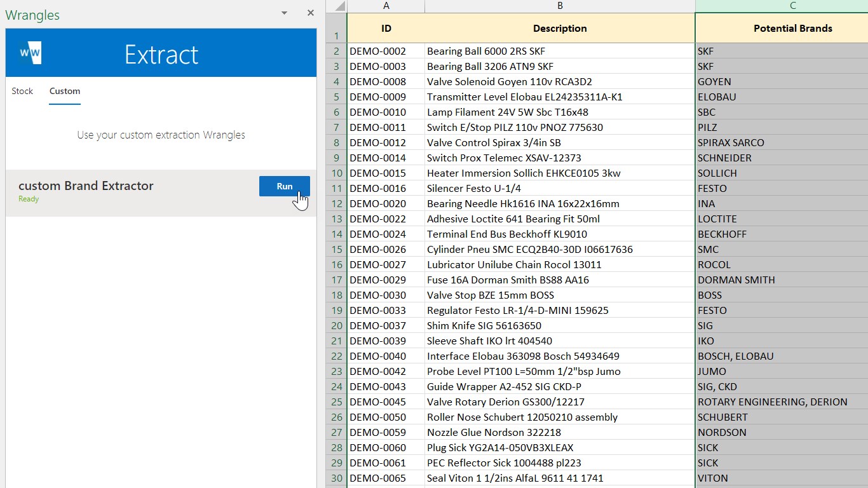Click the Wrangles logo icon in banner
The width and height of the screenshot is (868, 488).
[x=31, y=53]
